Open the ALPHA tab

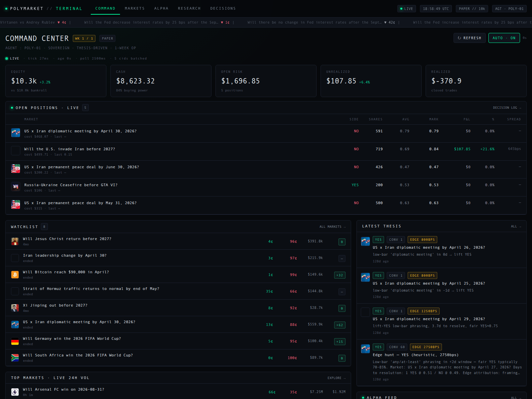(161, 9)
